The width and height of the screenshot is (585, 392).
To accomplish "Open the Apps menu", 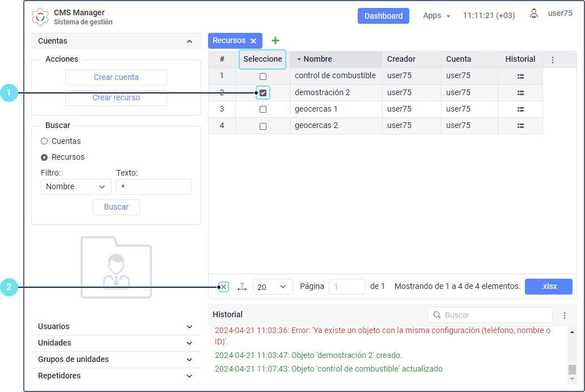I will point(436,16).
